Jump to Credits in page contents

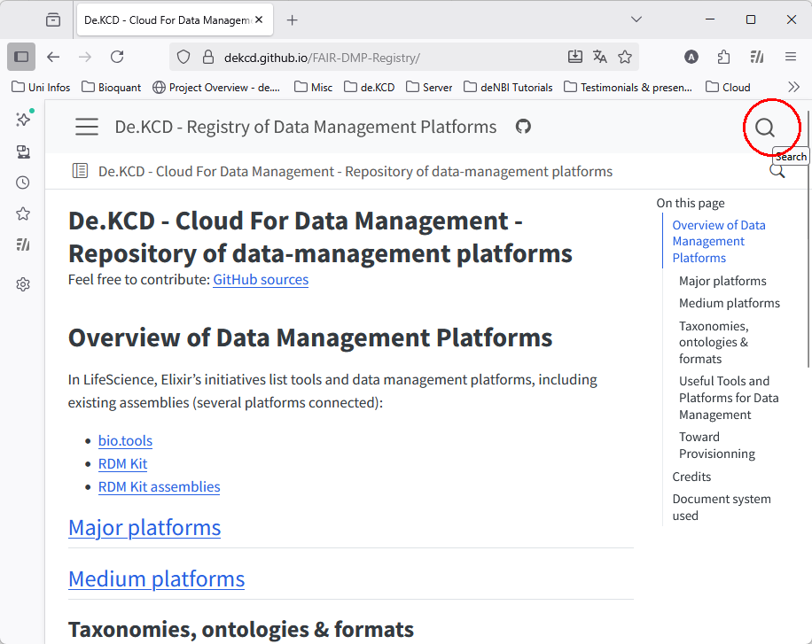point(691,477)
